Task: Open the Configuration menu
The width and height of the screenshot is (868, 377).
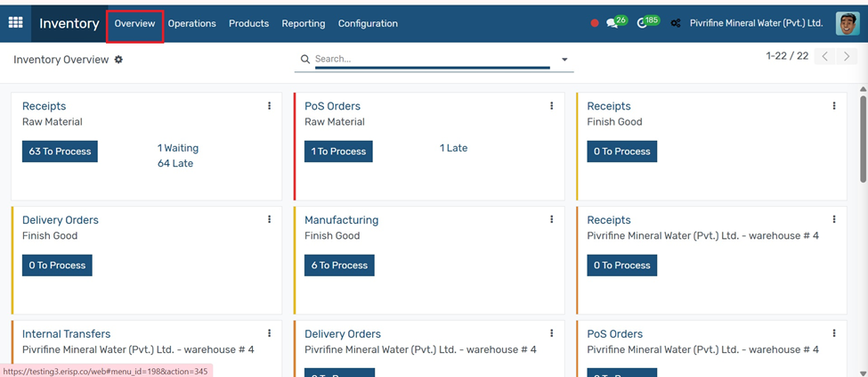Action: (368, 23)
